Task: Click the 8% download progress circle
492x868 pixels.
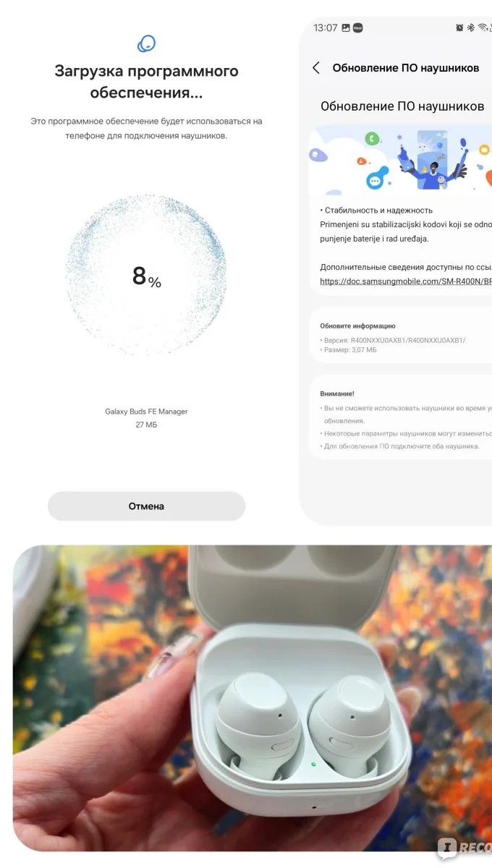Action: [x=146, y=275]
